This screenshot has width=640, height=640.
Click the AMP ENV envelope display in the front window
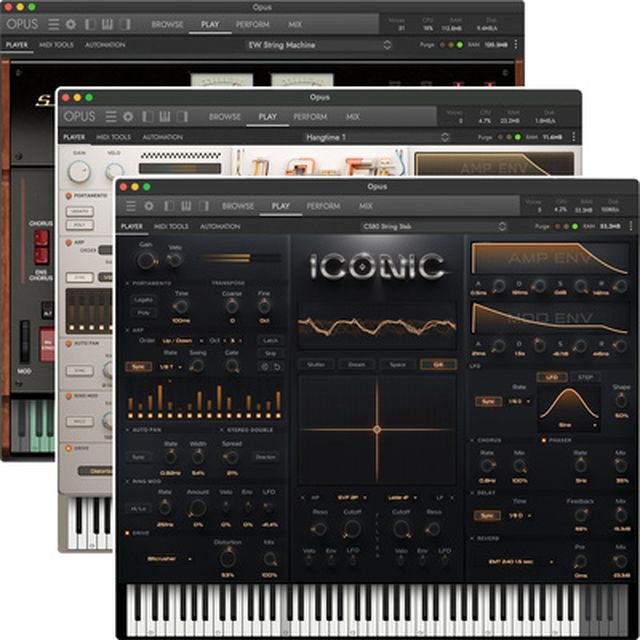pos(550,258)
